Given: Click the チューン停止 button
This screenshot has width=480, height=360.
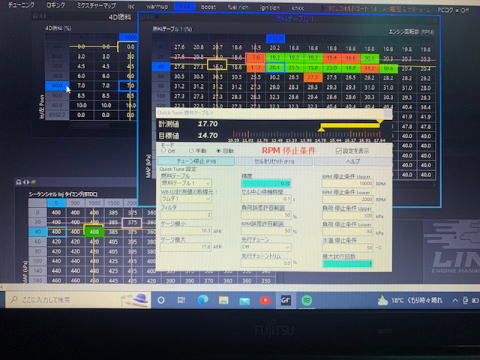Looking at the screenshot, I should pos(196,161).
